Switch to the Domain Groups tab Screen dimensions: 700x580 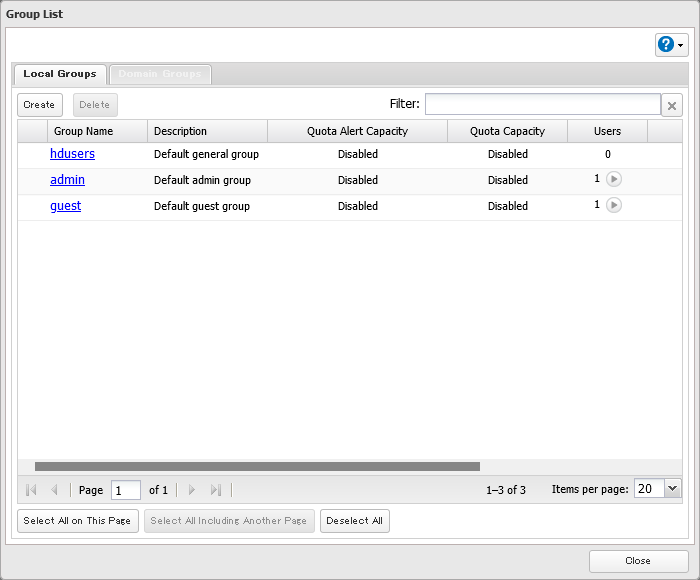click(160, 74)
